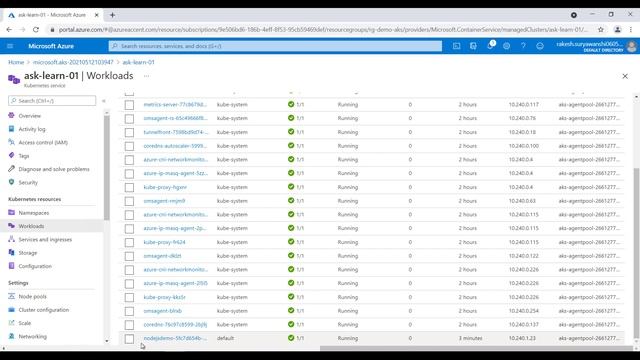Select checkbox for omsagent-dkbt pod
640x360 pixels.
(x=129, y=256)
